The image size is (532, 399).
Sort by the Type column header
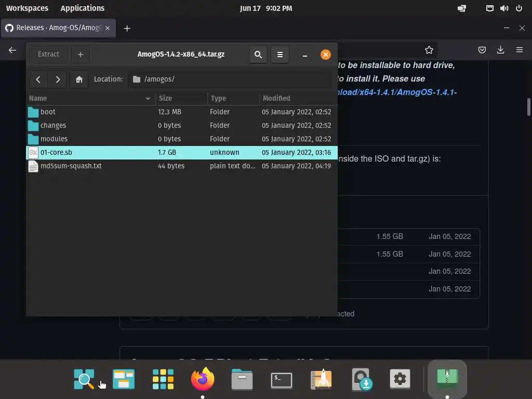(x=233, y=98)
